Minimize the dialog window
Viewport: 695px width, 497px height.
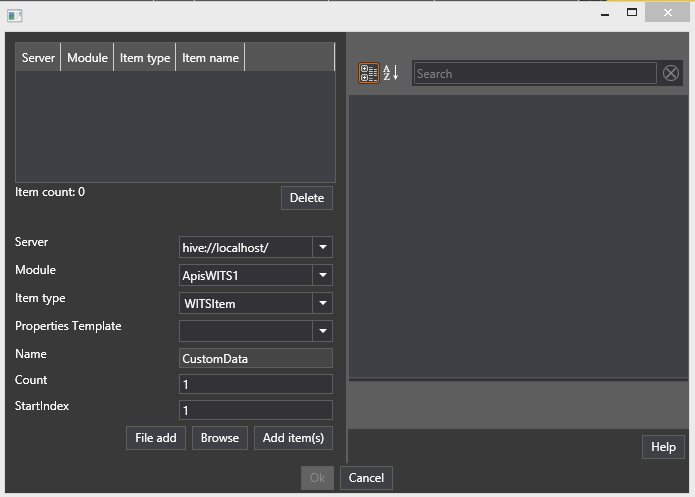[x=604, y=13]
